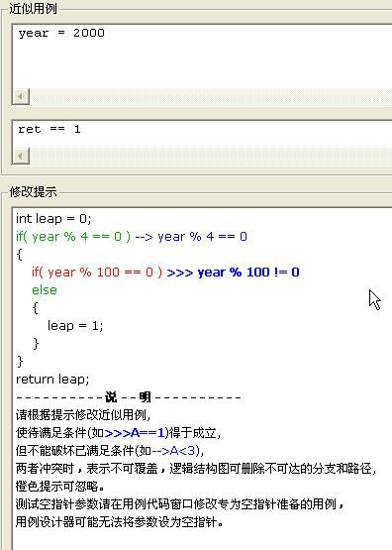The width and height of the screenshot is (392, 550).
Task: Click the green 'else' keyword
Action: [45, 290]
